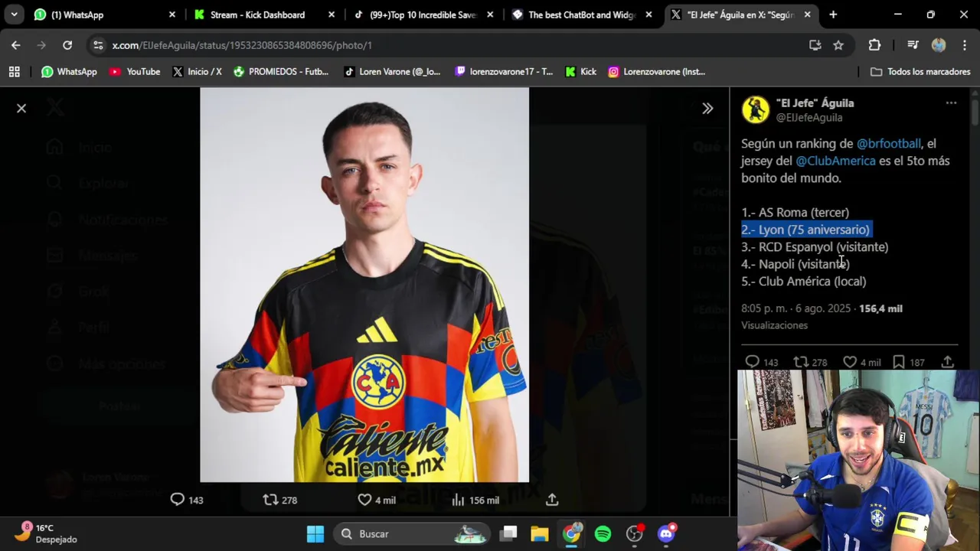Go back with browser back arrow
This screenshot has width=980, height=551.
[x=15, y=45]
